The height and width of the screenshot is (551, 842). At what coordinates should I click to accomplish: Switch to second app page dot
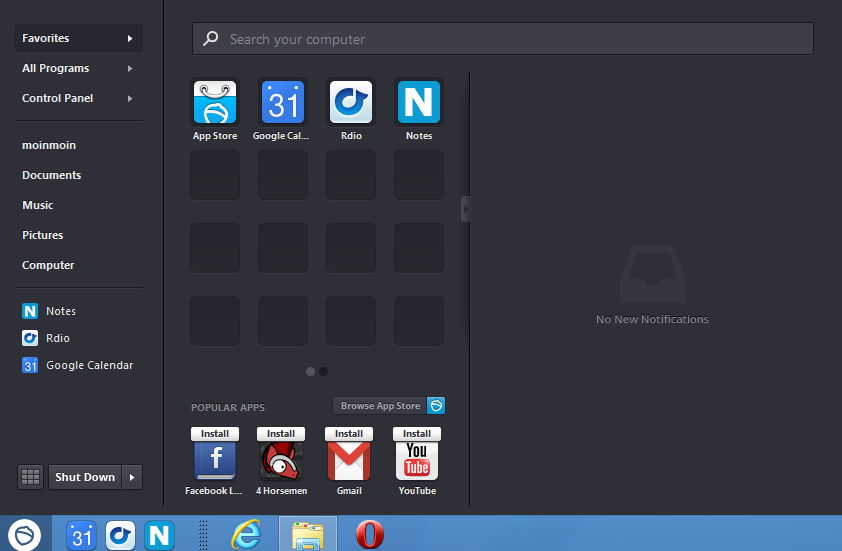(x=323, y=371)
